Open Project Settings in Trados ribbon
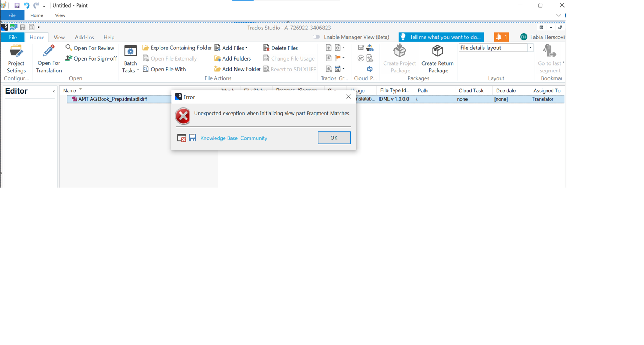The width and height of the screenshot is (644, 345). coord(16,59)
